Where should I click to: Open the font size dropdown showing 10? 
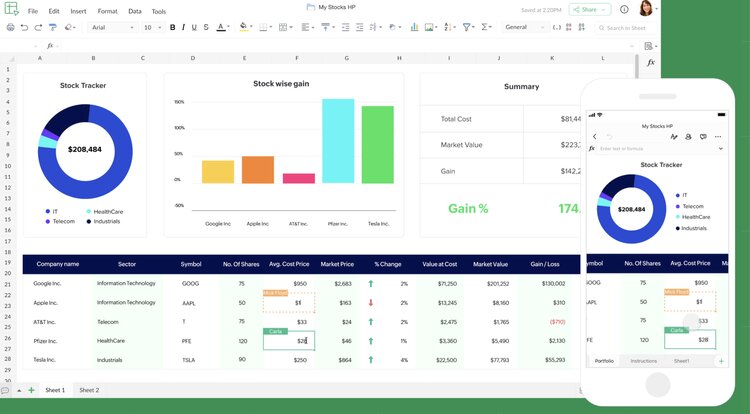tap(153, 28)
